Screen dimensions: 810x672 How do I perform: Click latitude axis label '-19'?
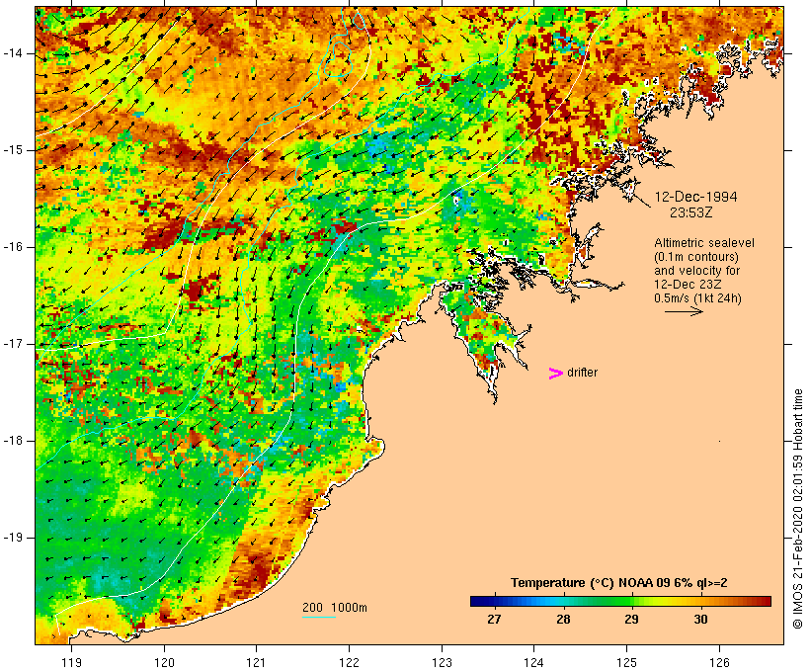pyautogui.click(x=13, y=538)
